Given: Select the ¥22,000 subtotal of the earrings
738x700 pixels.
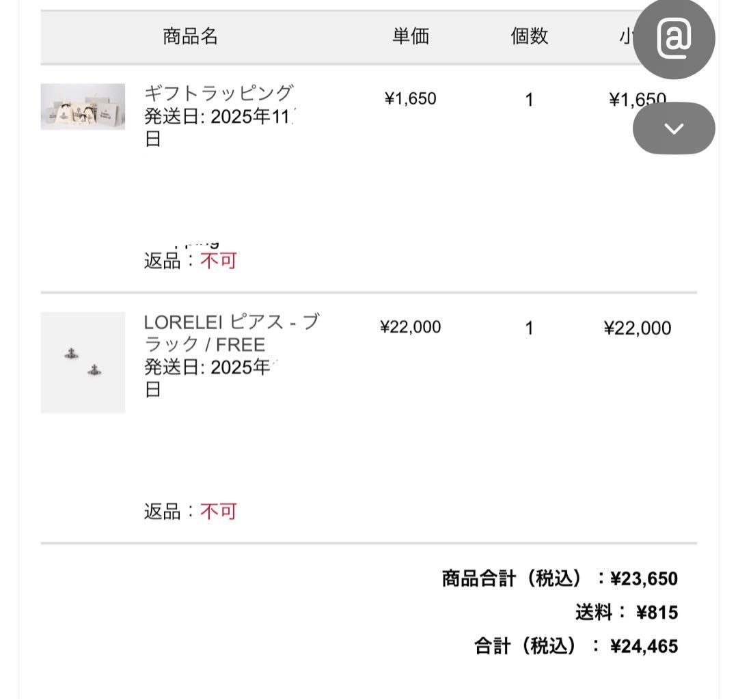Looking at the screenshot, I should tap(637, 327).
